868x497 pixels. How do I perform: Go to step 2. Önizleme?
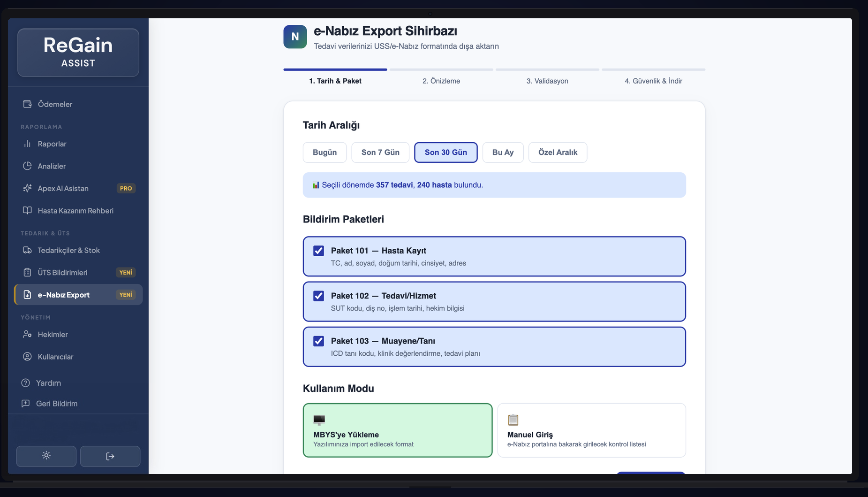pyautogui.click(x=441, y=81)
